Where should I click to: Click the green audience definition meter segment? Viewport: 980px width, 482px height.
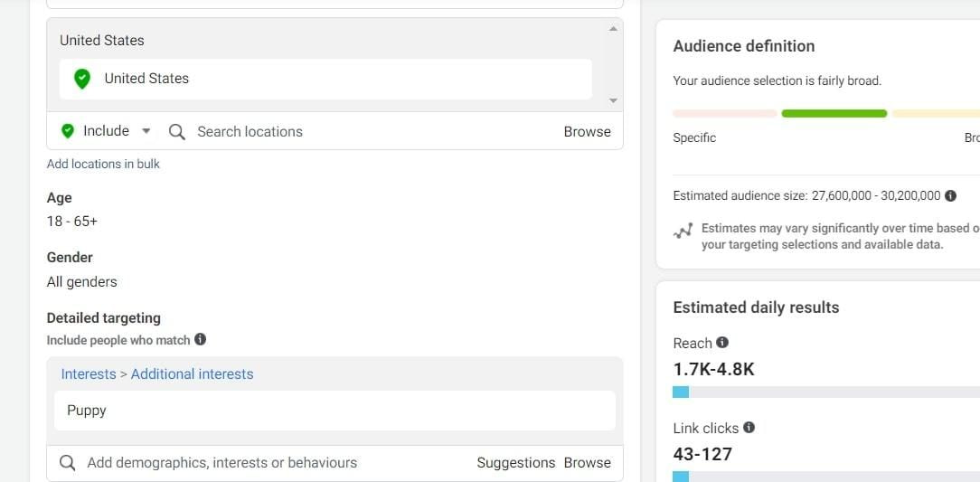pyautogui.click(x=834, y=114)
